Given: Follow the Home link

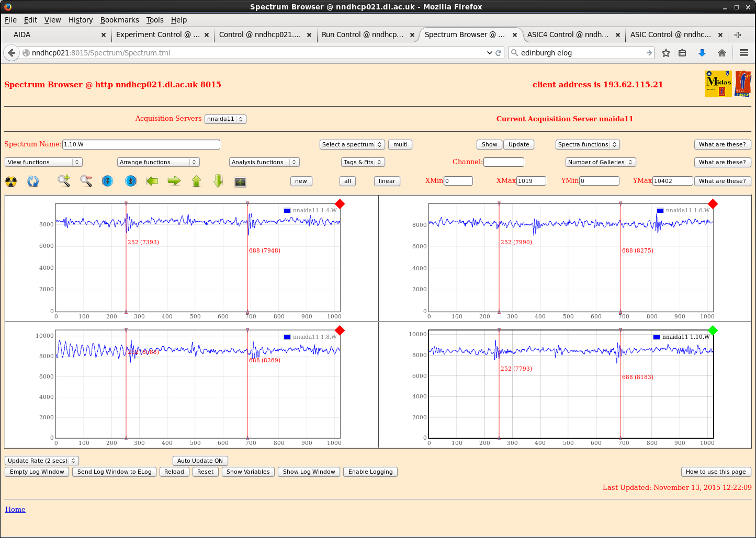Looking at the screenshot, I should point(15,509).
